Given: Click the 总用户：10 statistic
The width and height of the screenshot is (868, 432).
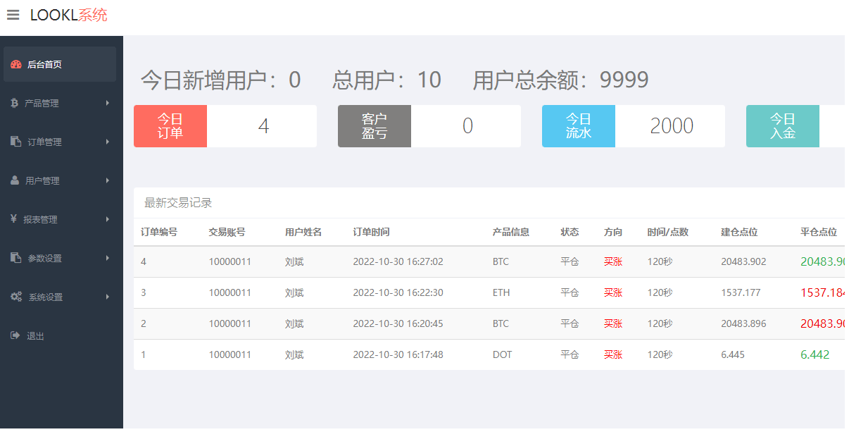Looking at the screenshot, I should (387, 80).
